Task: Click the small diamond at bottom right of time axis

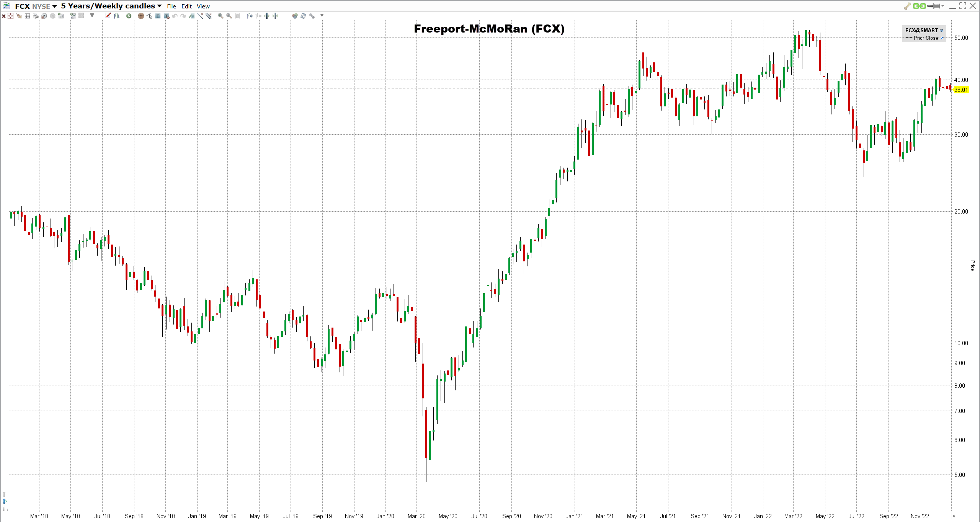Action: [x=954, y=516]
